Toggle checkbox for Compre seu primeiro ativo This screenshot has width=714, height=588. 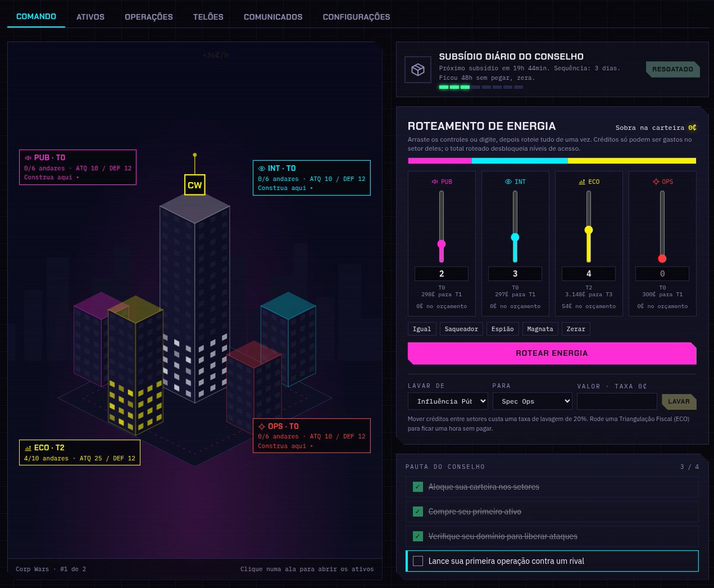pyautogui.click(x=418, y=511)
